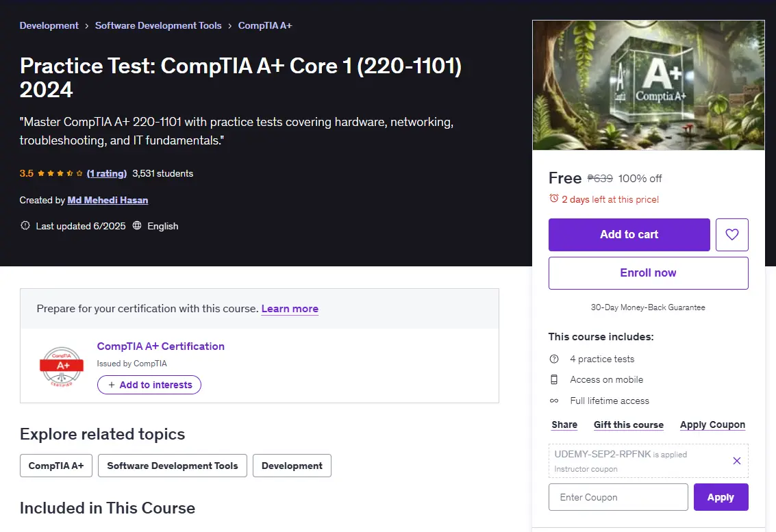Click the mobile phone icon beside 'Access on mobile'

click(554, 379)
